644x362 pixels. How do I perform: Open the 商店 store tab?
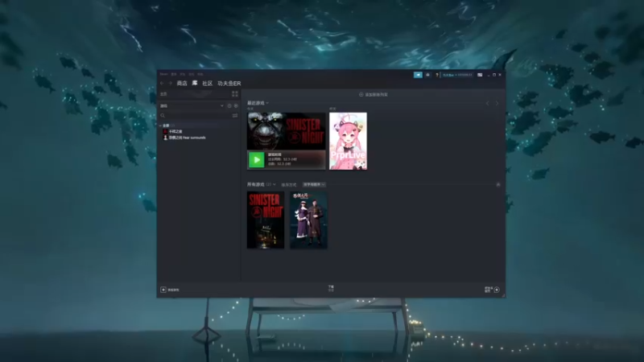coord(182,84)
